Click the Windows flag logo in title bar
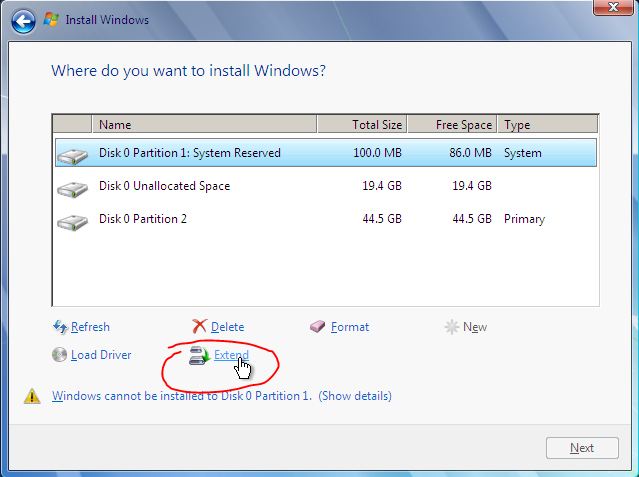 pyautogui.click(x=51, y=20)
